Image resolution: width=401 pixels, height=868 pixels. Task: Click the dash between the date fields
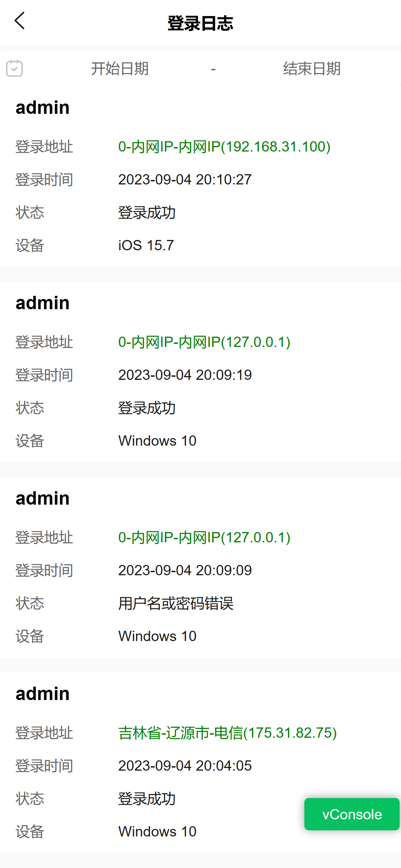click(x=213, y=69)
